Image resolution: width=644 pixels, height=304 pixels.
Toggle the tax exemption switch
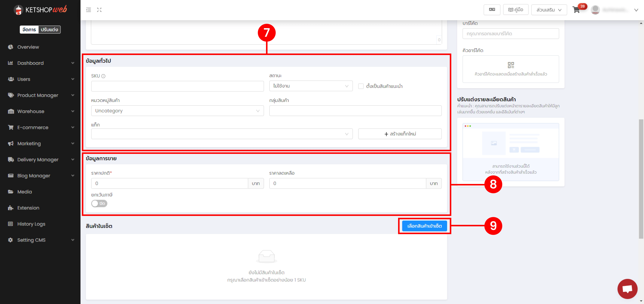[x=99, y=204]
